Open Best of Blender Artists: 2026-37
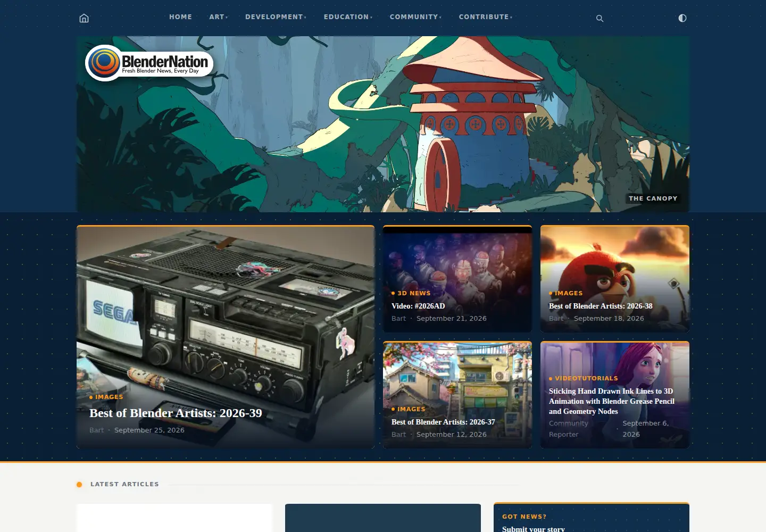 (443, 422)
